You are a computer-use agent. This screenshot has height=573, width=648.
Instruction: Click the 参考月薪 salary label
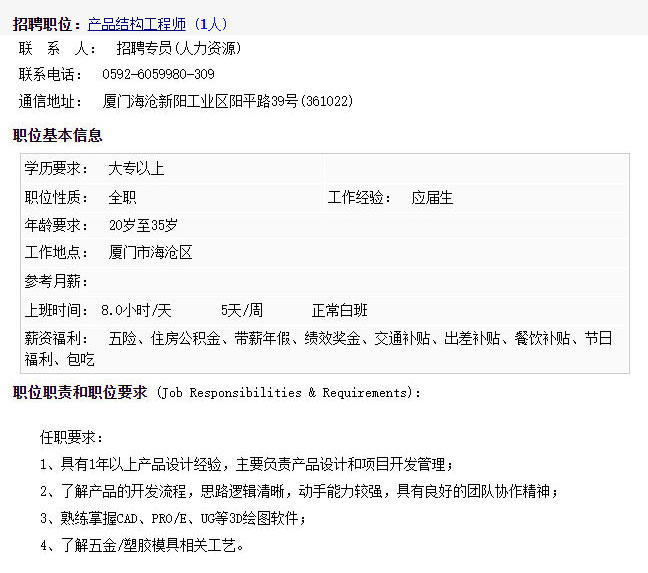coord(56,282)
